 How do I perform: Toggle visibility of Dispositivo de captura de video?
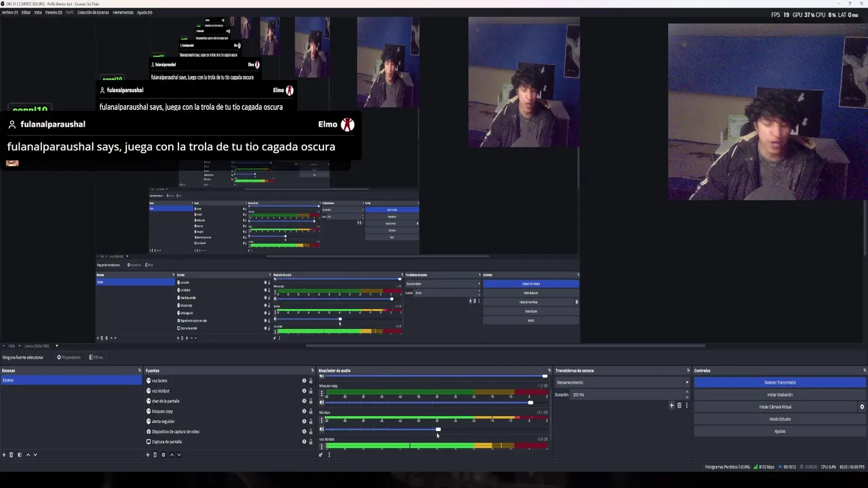[304, 432]
